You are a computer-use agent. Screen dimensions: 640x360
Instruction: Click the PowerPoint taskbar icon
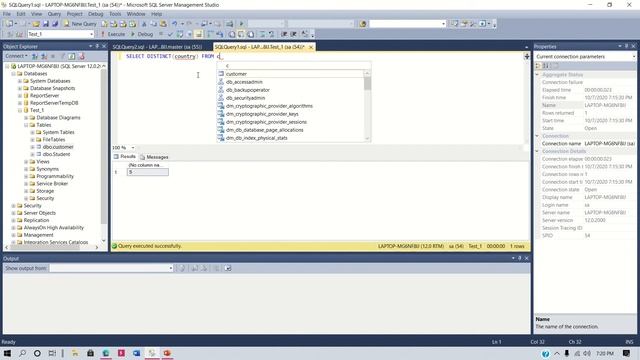point(167,353)
